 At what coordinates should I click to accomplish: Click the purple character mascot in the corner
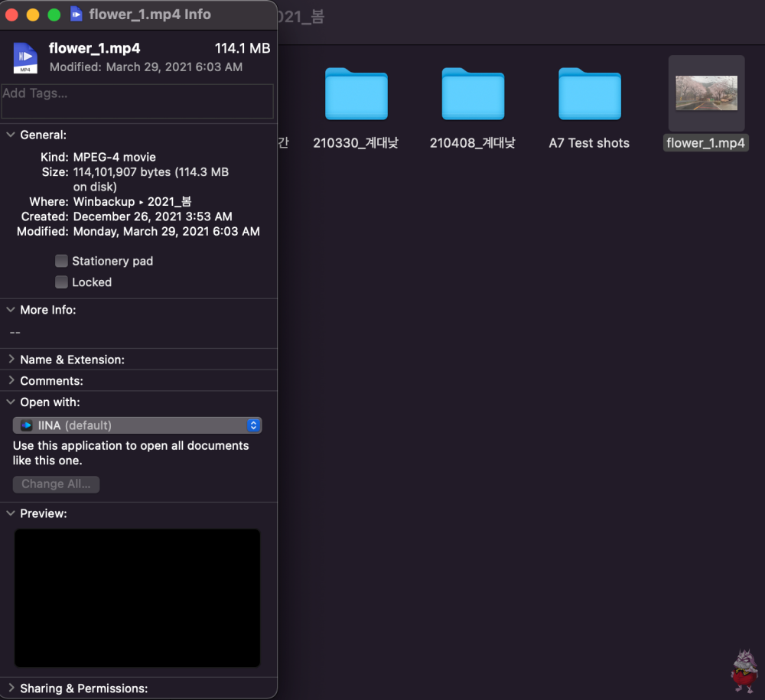(x=744, y=671)
